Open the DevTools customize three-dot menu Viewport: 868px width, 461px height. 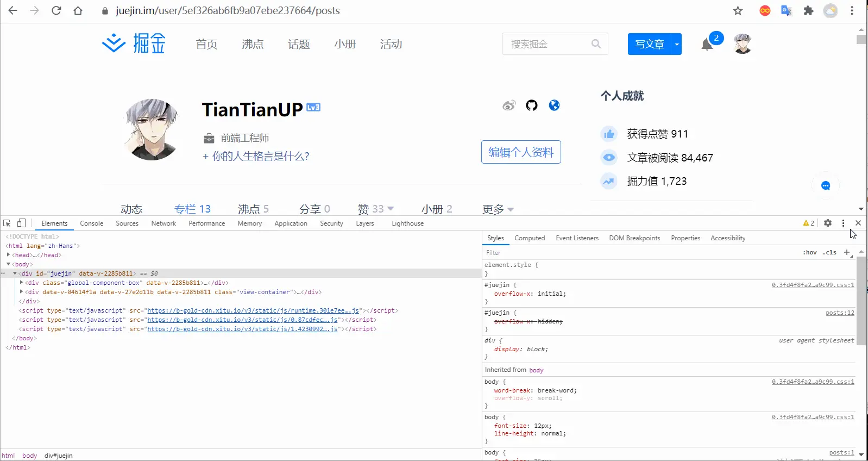click(x=843, y=223)
